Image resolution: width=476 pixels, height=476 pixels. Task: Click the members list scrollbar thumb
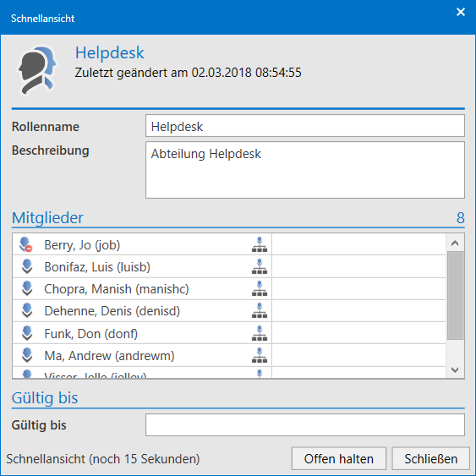[455, 295]
